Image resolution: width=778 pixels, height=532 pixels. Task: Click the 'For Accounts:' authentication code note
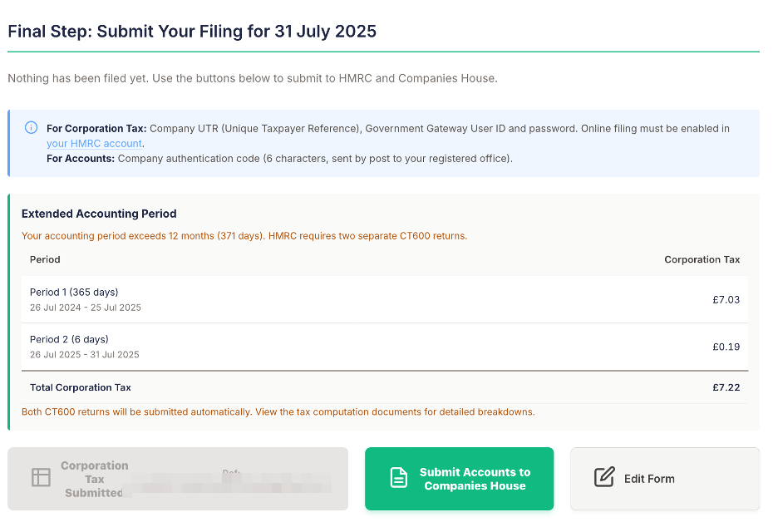[279, 158]
